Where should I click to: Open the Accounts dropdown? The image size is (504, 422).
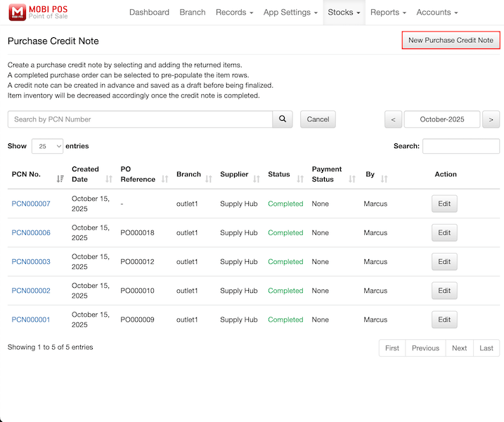tap(437, 12)
